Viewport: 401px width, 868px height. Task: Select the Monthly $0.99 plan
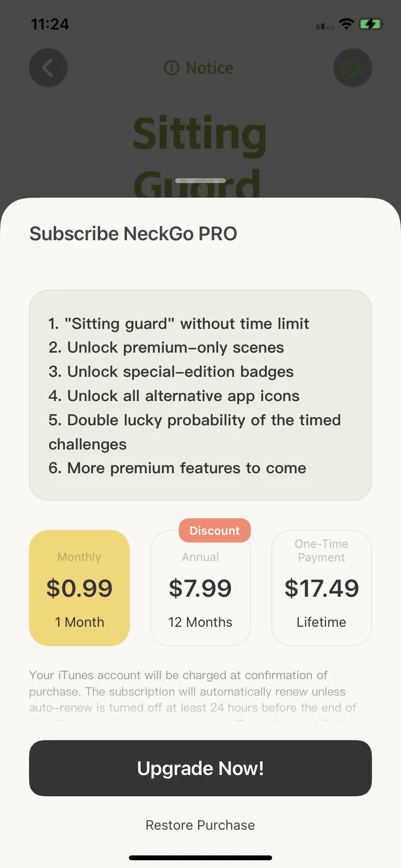tap(79, 588)
